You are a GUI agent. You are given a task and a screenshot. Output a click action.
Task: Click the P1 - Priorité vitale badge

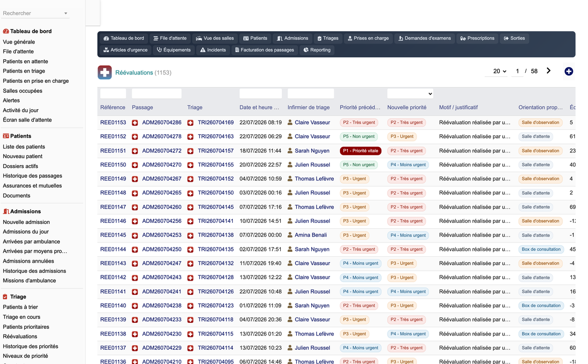coord(361,151)
